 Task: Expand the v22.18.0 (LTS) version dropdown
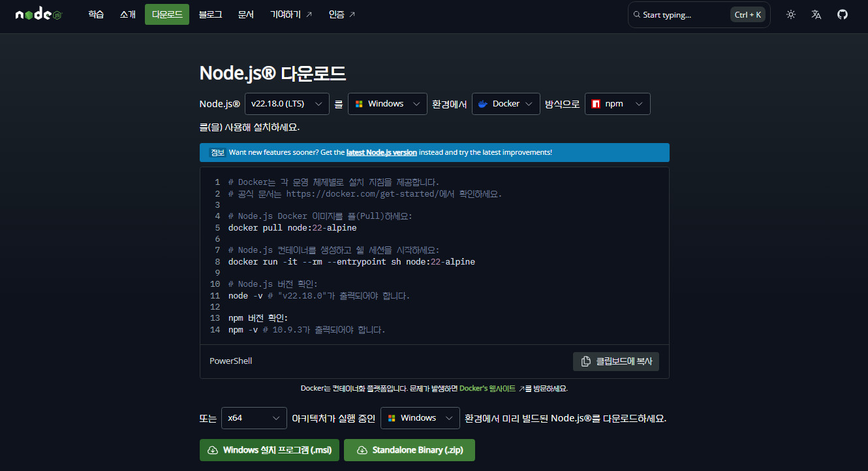pos(287,104)
